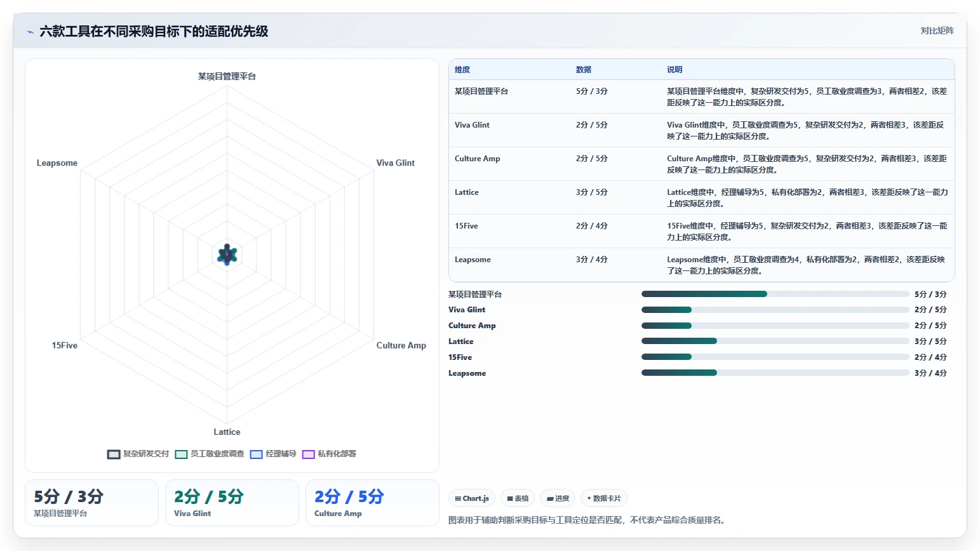This screenshot has width=980, height=551.
Task: Click the radar data cluster at chart center
Action: click(x=227, y=255)
